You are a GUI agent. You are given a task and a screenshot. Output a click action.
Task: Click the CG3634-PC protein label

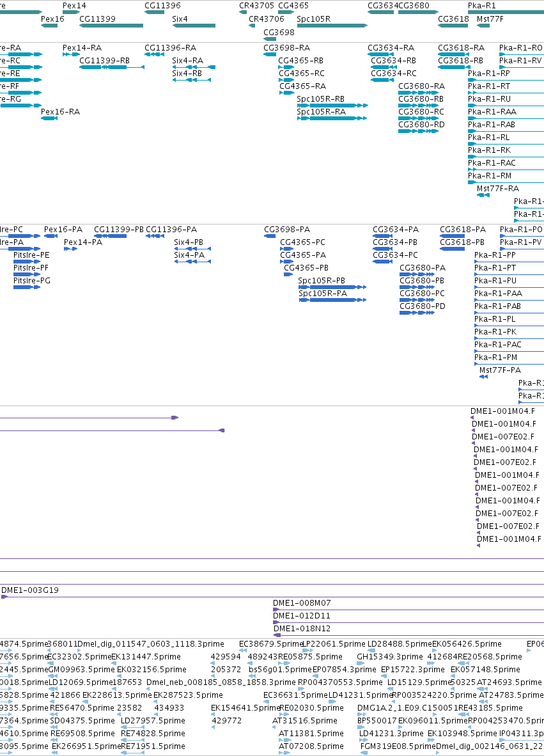click(x=395, y=255)
